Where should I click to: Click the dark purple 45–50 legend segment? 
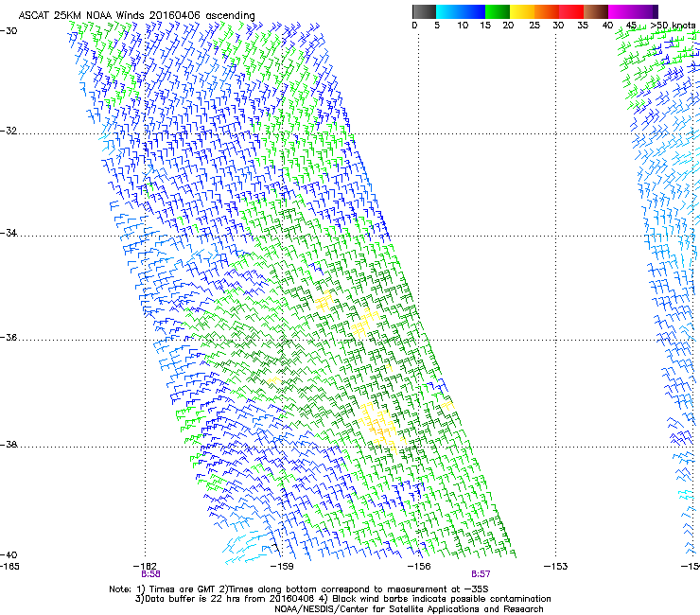(x=645, y=11)
